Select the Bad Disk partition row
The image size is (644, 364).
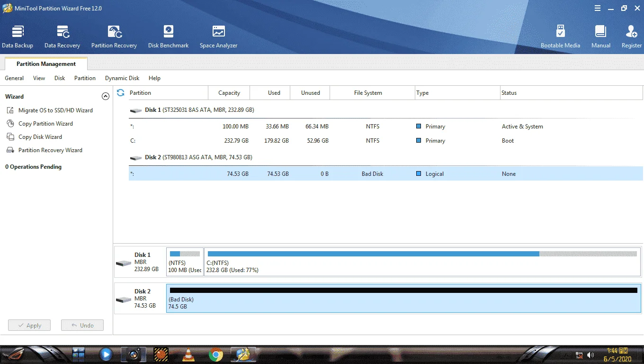tap(386, 174)
